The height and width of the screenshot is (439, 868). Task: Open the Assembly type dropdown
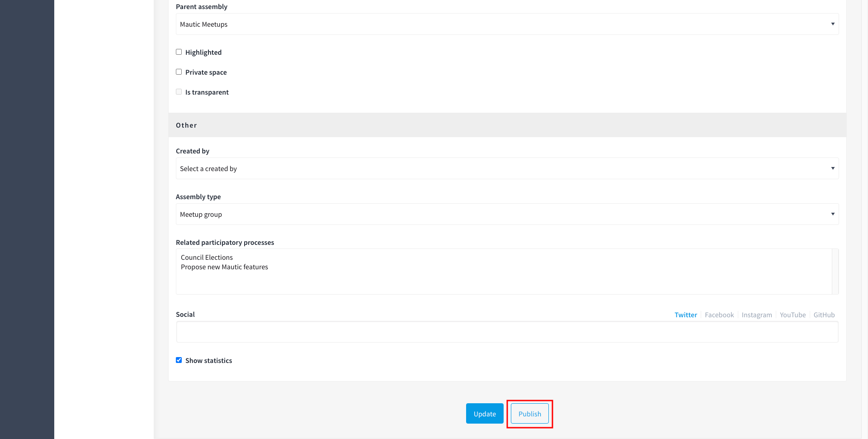tap(506, 214)
